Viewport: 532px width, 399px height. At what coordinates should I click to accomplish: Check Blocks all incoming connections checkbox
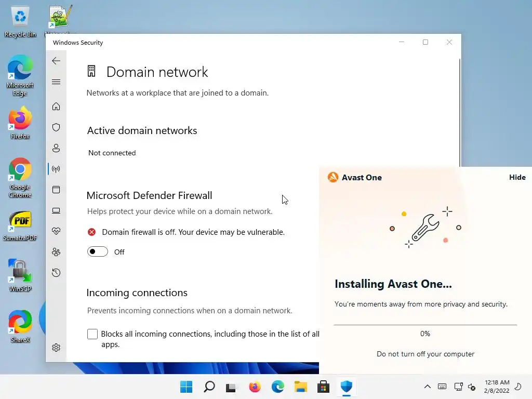pyautogui.click(x=92, y=334)
